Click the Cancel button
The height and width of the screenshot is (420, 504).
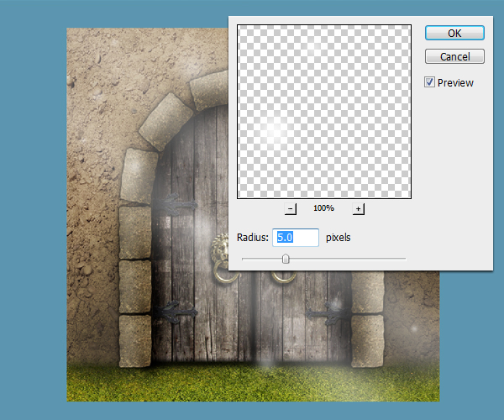pyautogui.click(x=454, y=56)
